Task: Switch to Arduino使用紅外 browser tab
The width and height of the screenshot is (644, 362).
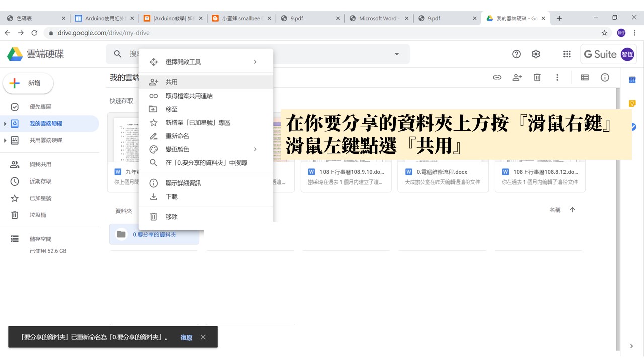Action: point(104,18)
